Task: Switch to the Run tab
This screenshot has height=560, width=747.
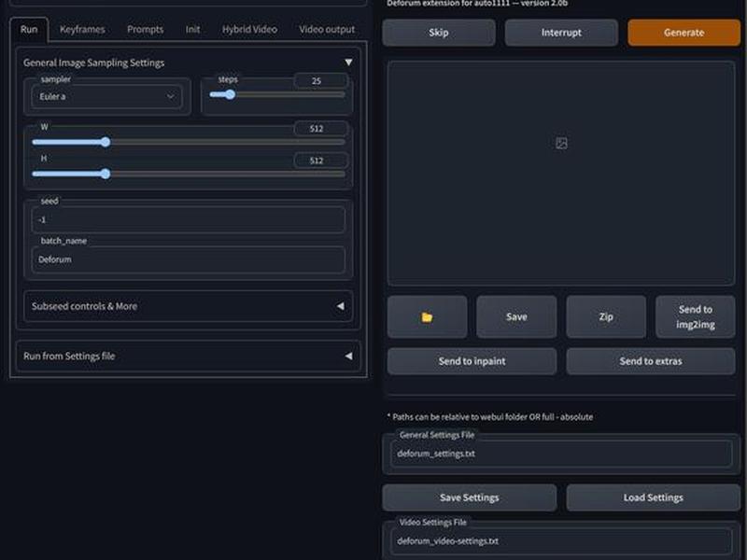Action: (x=29, y=30)
